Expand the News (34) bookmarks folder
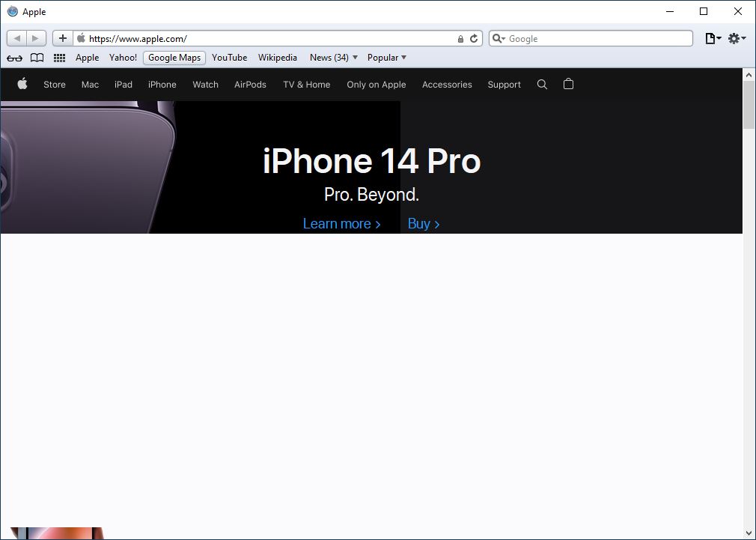The image size is (756, 540). [x=334, y=58]
